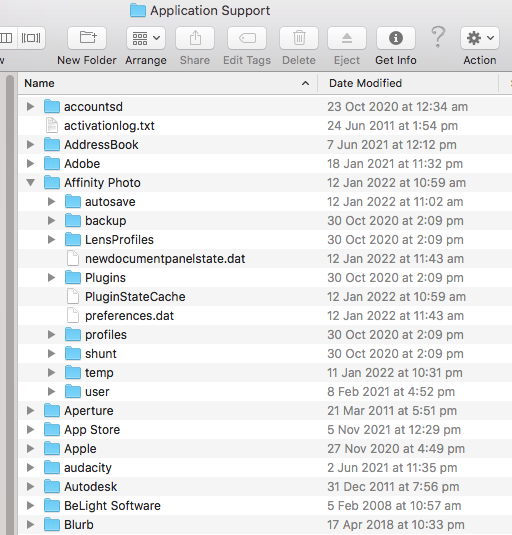This screenshot has height=535, width=512.
Task: Click the audacity folder icon
Action: coord(52,467)
